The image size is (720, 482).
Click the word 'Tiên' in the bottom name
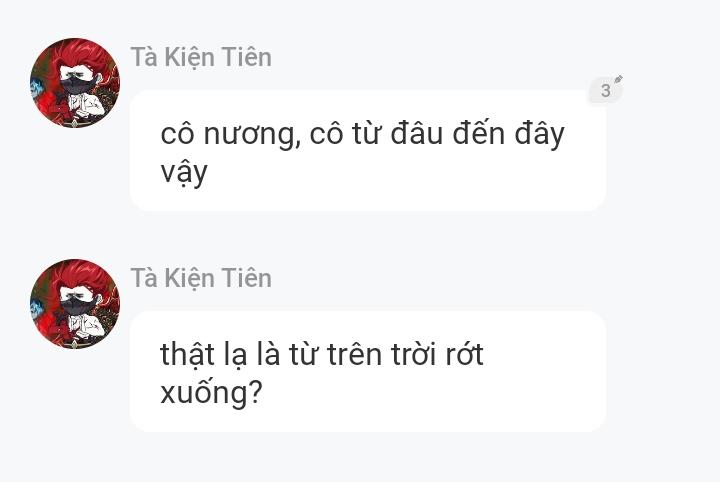[x=247, y=278]
